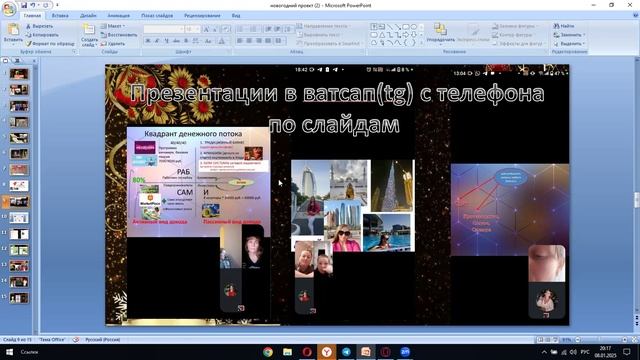Screen dimensions: 640x360
Task: Open the Windows Start menu
Action: [9, 352]
